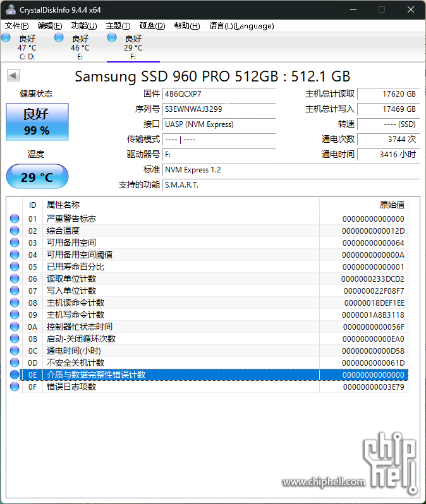Click the ID column header
The width and height of the screenshot is (426, 504).
pyautogui.click(x=32, y=205)
